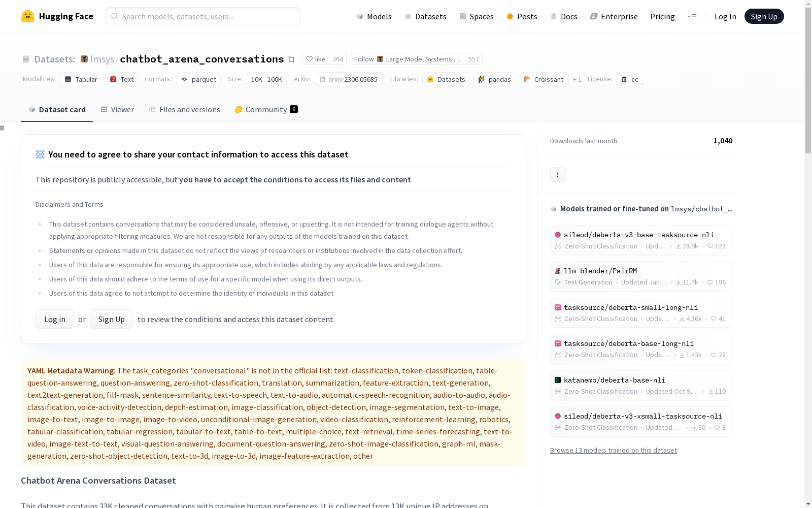Open tasksource/deberta-small-long-nli model card

click(x=641, y=313)
